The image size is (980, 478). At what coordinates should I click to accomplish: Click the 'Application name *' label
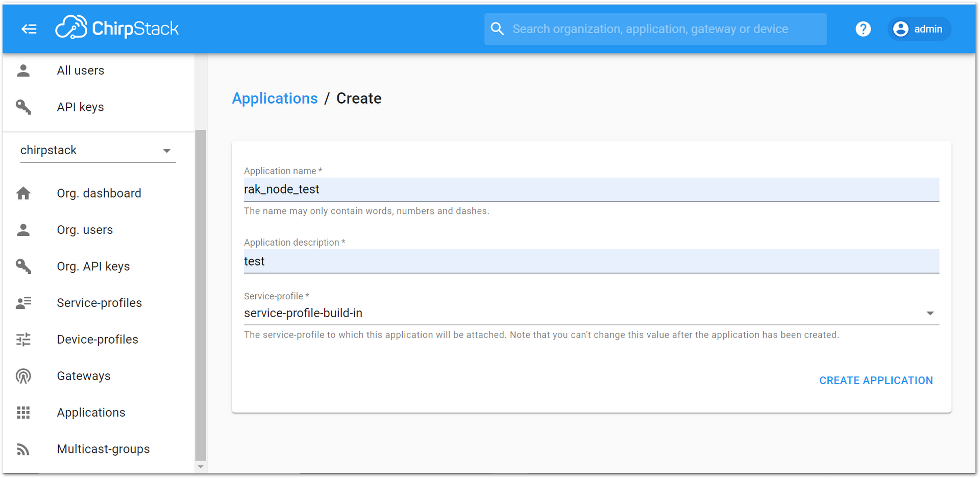click(x=283, y=171)
